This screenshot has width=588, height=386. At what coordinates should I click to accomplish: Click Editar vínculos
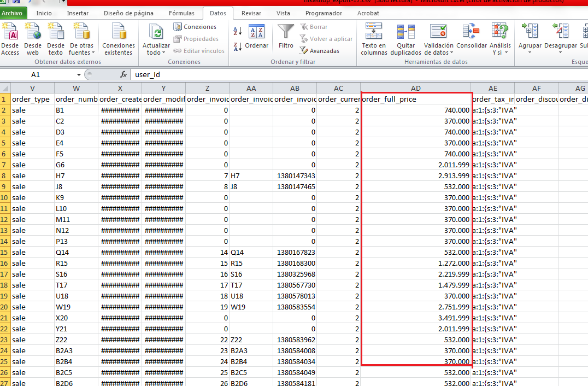tap(199, 51)
